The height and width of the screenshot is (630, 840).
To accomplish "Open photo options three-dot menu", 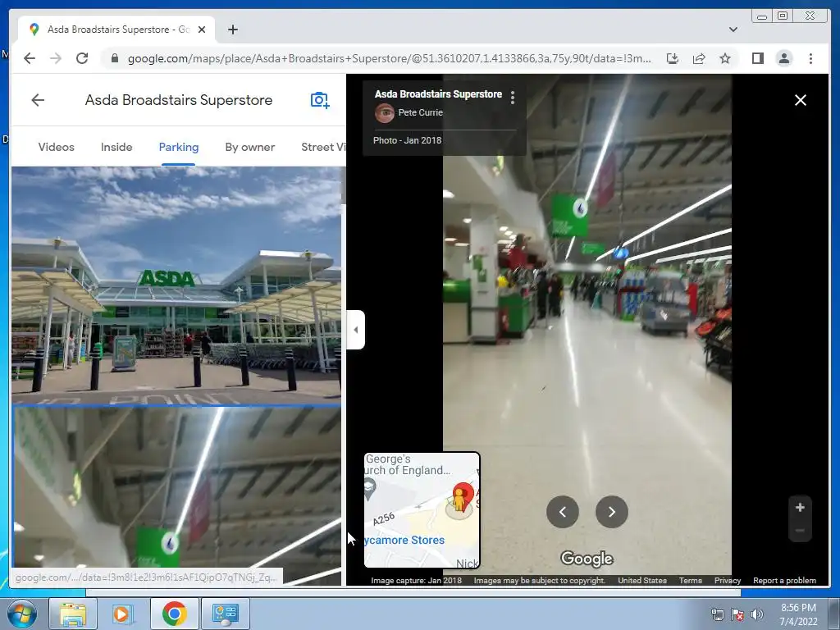I will point(513,97).
